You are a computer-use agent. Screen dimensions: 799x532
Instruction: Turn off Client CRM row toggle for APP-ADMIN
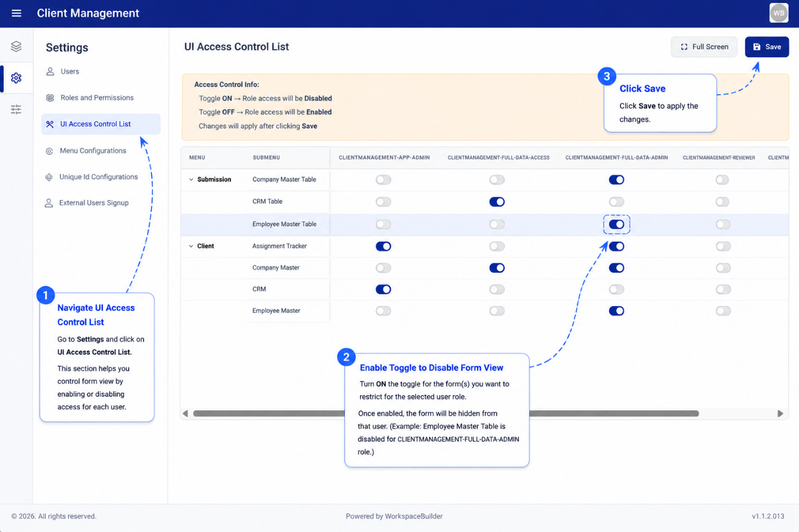point(383,289)
